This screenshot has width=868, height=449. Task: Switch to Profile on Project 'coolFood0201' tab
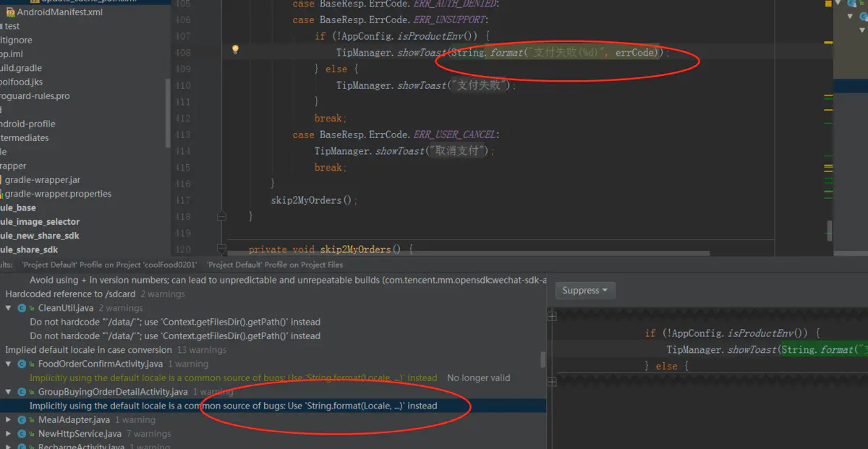click(109, 265)
